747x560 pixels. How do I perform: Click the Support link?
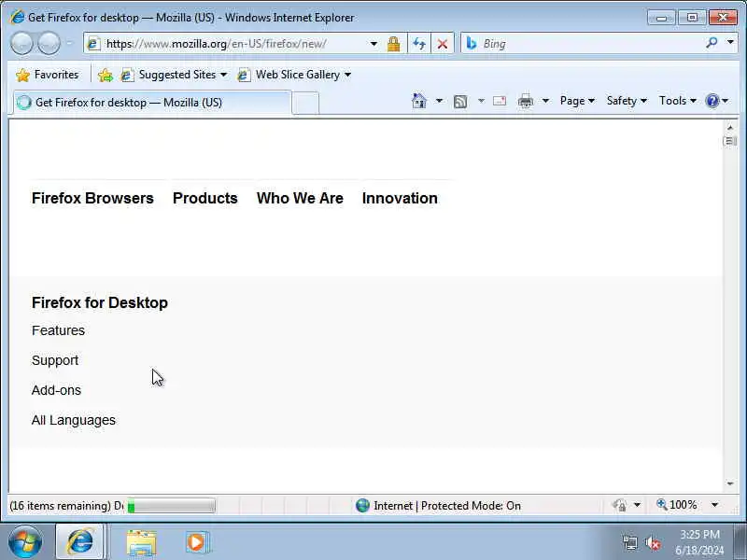pyautogui.click(x=55, y=360)
